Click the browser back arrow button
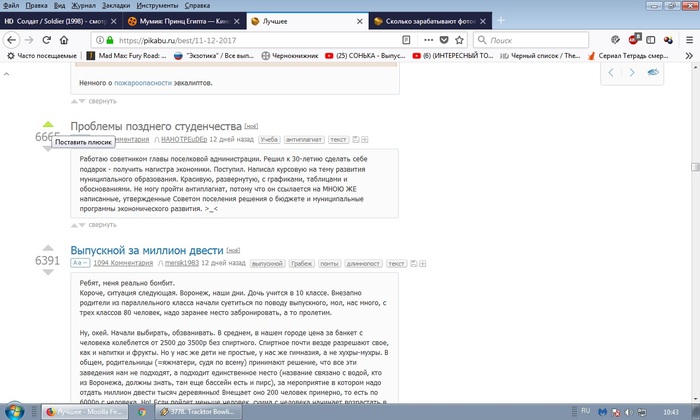700x420 pixels. pyautogui.click(x=11, y=40)
